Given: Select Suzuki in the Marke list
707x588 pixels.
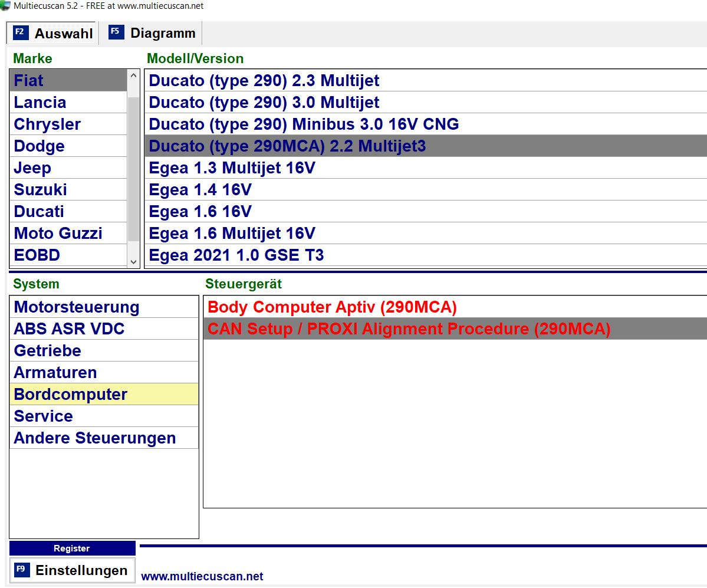Looking at the screenshot, I should [x=68, y=189].
